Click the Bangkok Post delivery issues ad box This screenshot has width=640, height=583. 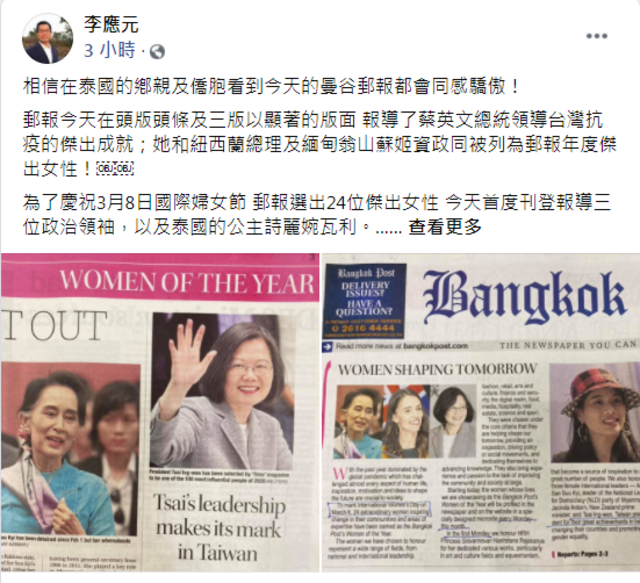pyautogui.click(x=365, y=300)
